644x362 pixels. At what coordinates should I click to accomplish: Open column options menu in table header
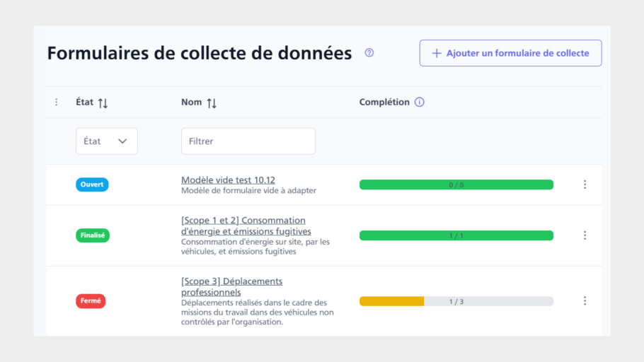coord(57,103)
